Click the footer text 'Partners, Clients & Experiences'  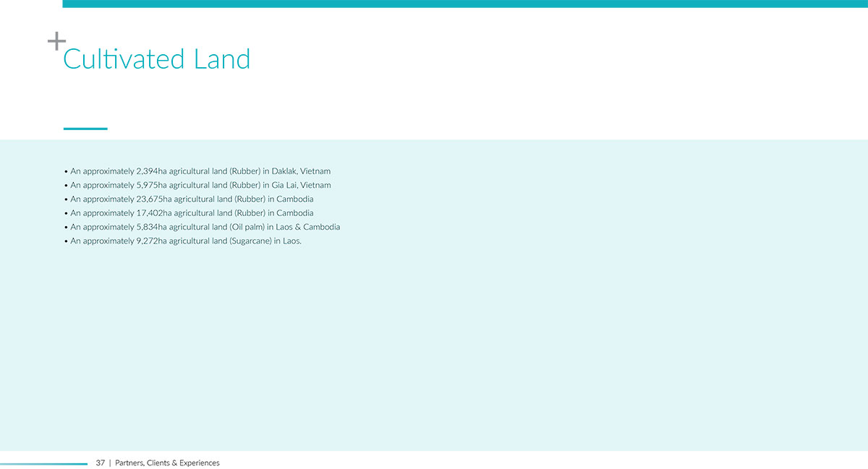click(x=167, y=462)
